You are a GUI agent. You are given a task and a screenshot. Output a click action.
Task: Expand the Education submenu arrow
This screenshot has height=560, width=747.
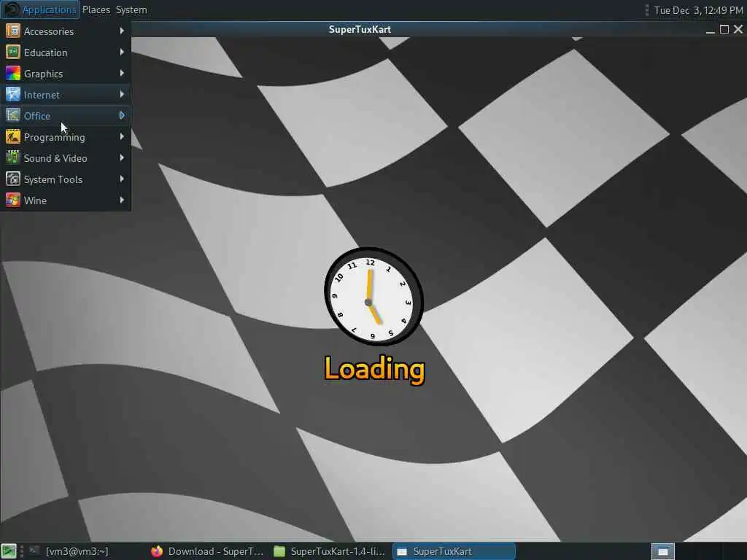[x=122, y=52]
